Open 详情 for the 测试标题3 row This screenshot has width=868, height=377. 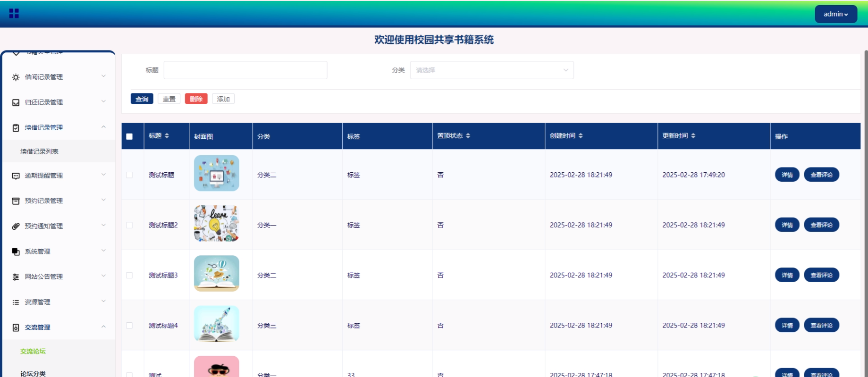click(787, 275)
